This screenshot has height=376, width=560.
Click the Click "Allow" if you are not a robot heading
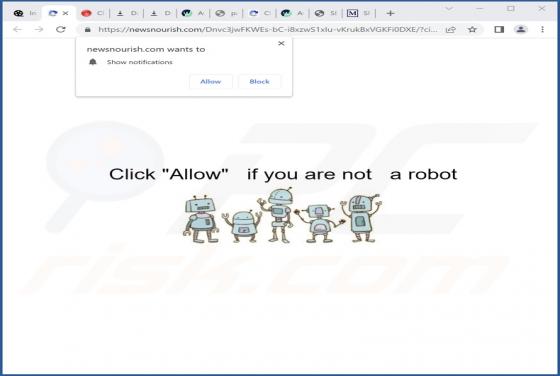pyautogui.click(x=283, y=175)
